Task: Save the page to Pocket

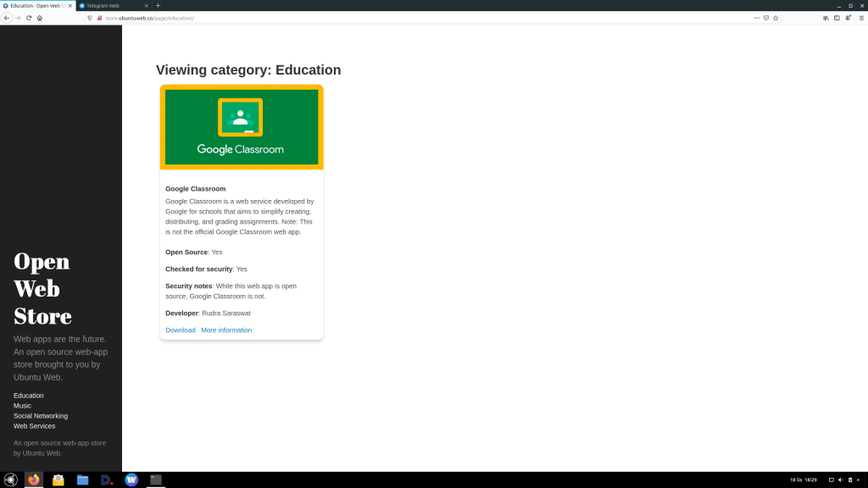Action: [766, 18]
